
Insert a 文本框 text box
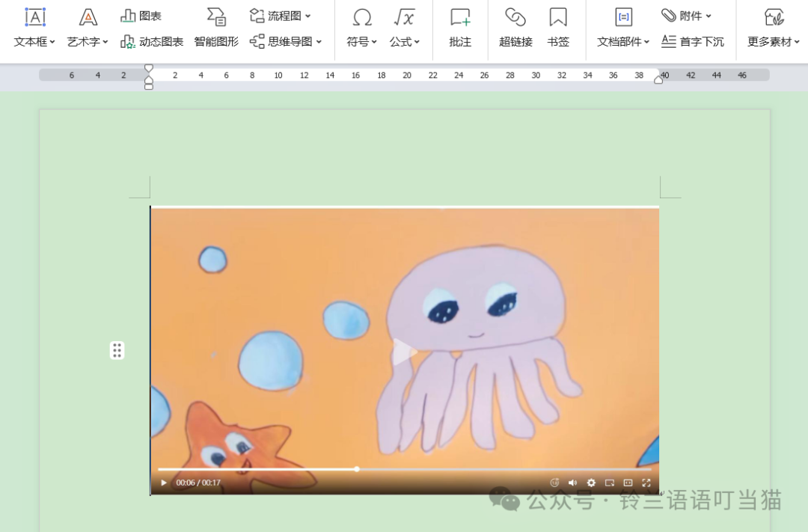pos(34,28)
